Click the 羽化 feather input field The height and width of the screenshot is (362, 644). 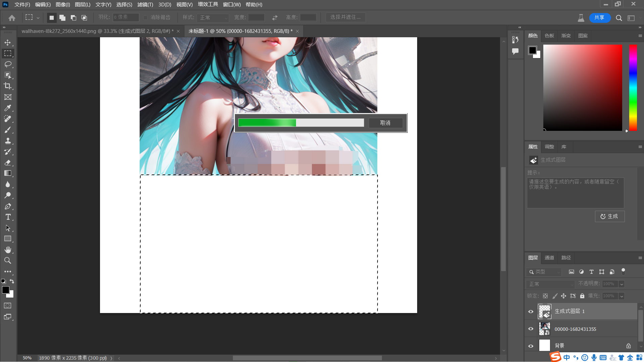coord(126,17)
